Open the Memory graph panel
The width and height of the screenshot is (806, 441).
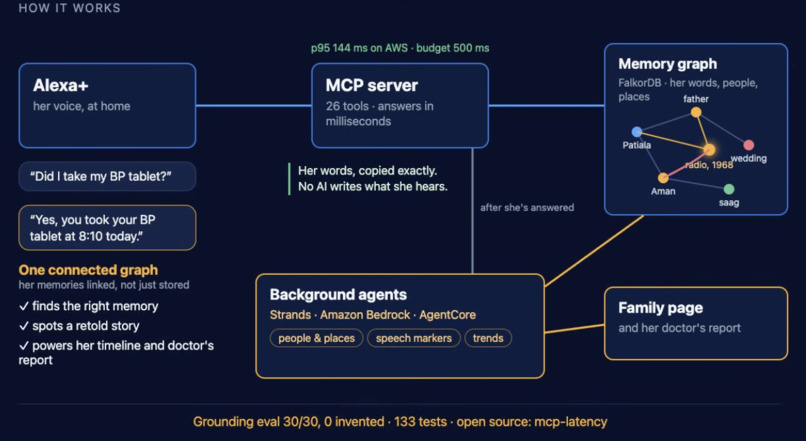[x=696, y=129]
